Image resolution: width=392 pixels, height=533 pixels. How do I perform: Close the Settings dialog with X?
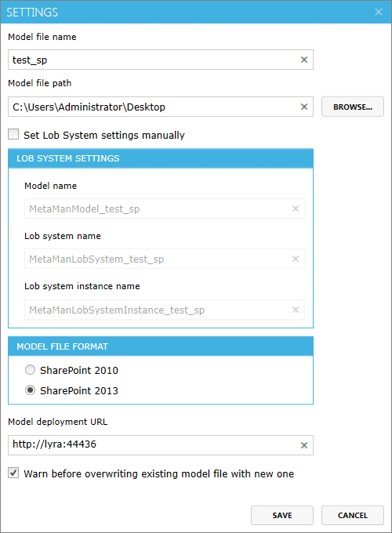[x=379, y=12]
